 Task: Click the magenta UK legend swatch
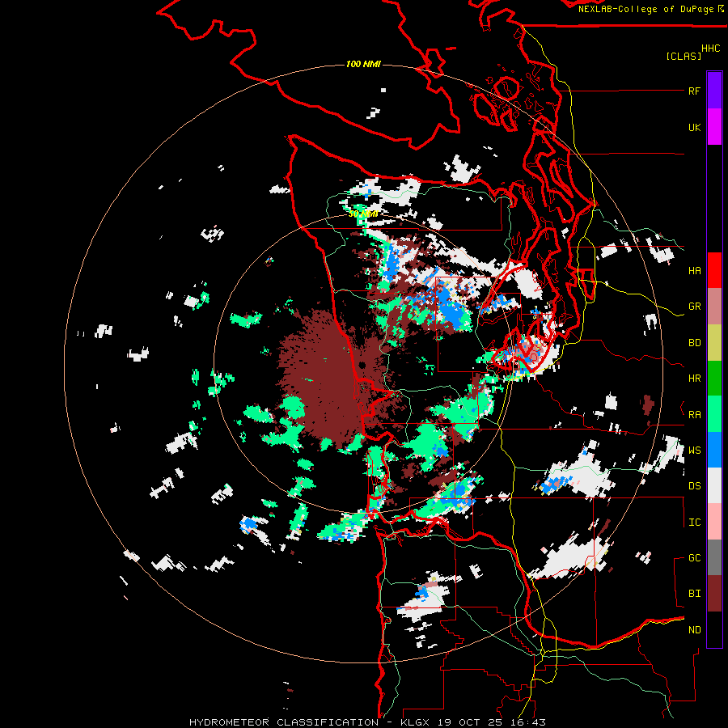[x=714, y=127]
